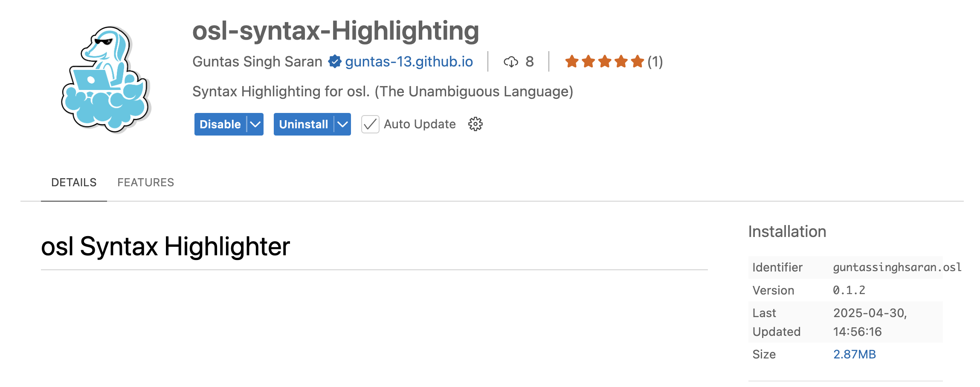Click the install count number 8
980x387 pixels.
[530, 62]
